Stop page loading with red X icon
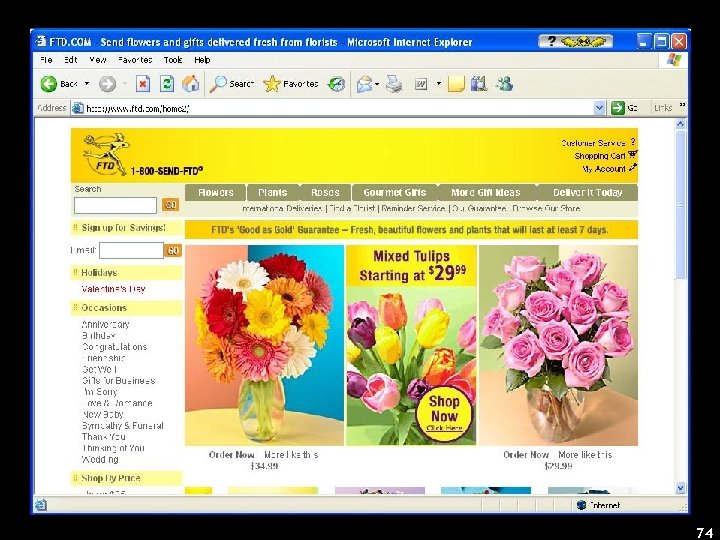The width and height of the screenshot is (720, 540). point(143,84)
